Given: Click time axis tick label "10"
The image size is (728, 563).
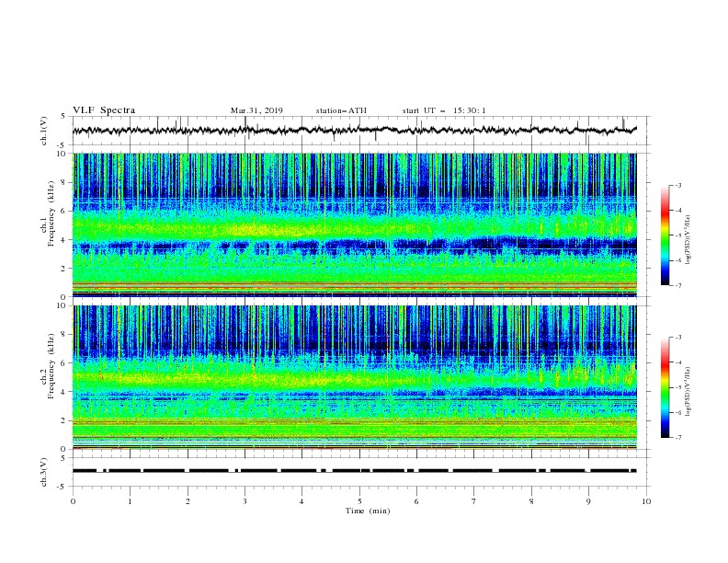Looking at the screenshot, I should click(x=646, y=501).
